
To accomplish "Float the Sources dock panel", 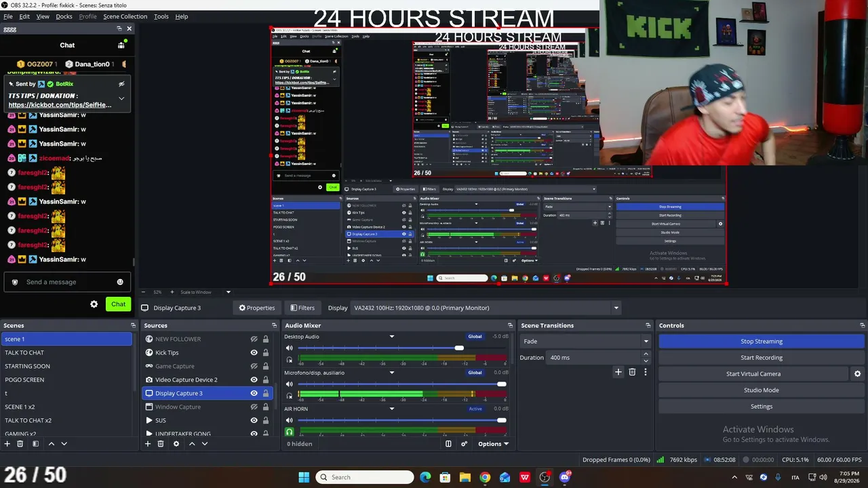I will pos(274,325).
